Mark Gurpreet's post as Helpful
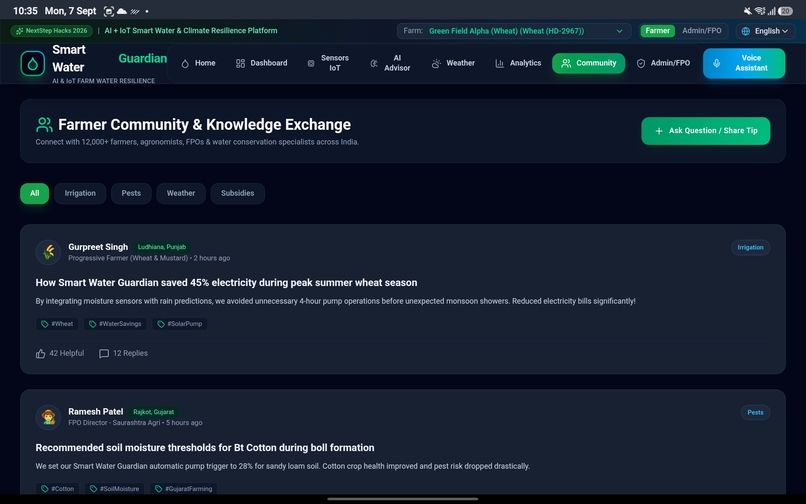 coord(60,354)
